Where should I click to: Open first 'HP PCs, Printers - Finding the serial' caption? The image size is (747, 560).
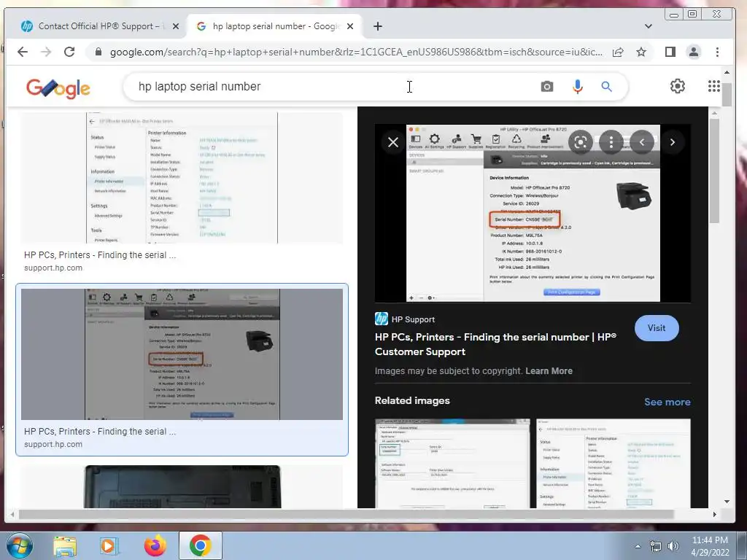pyautogui.click(x=100, y=255)
